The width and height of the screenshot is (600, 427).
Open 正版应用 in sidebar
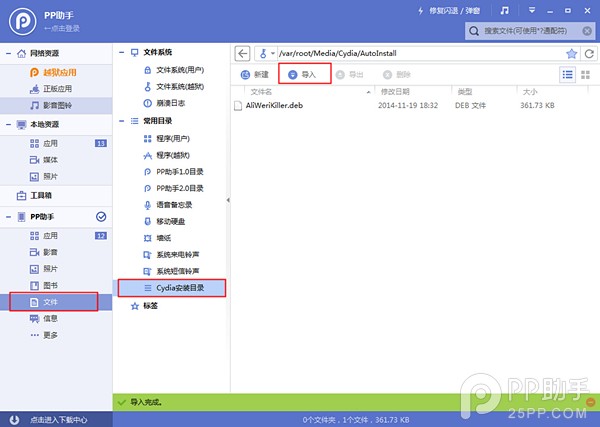click(51, 89)
